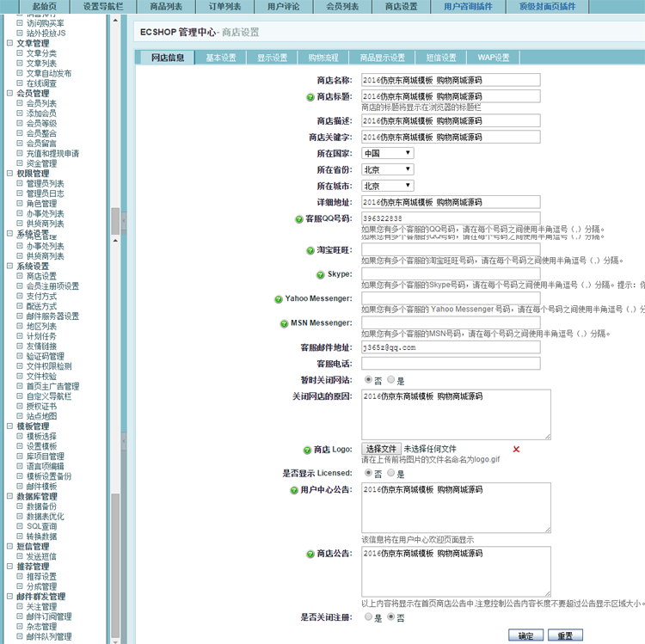Collapse the 文章管理 tree section
Viewport: 645px width, 644px height.
pos(9,43)
